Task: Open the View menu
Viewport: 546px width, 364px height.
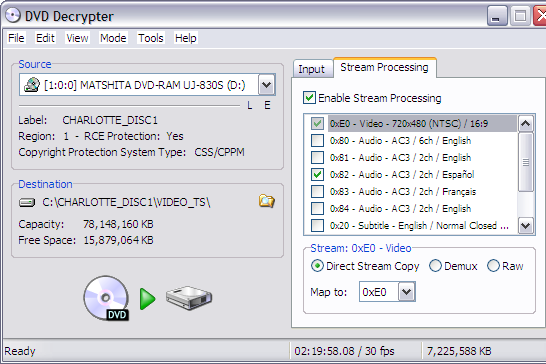Action: tap(77, 38)
